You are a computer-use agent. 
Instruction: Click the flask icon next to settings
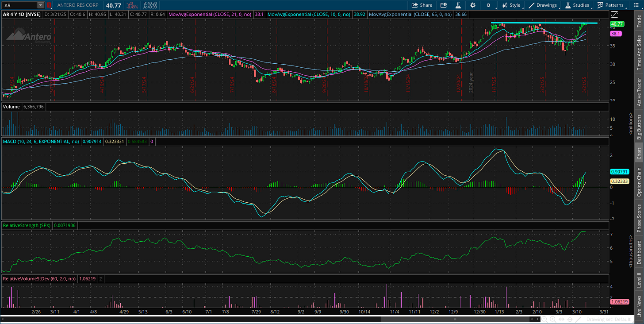458,5
